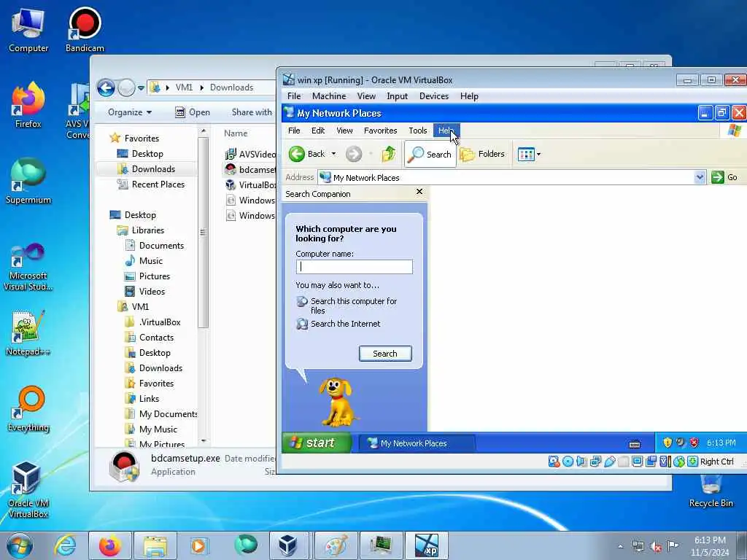Select Recent Places under Favorites
The width and height of the screenshot is (747, 560).
point(150,184)
